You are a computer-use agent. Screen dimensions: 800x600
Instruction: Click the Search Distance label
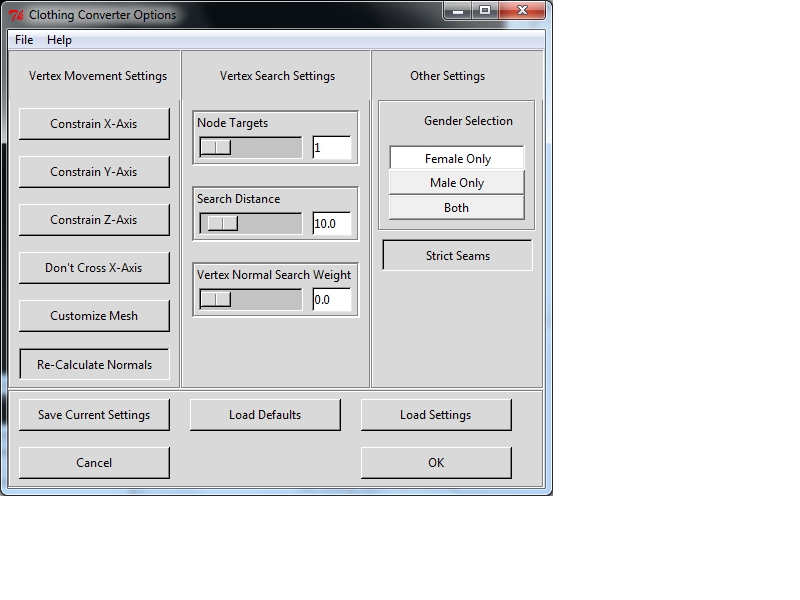[x=239, y=198]
